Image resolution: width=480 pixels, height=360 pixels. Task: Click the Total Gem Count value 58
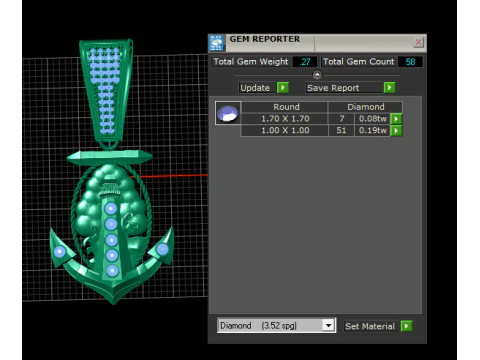pos(410,62)
